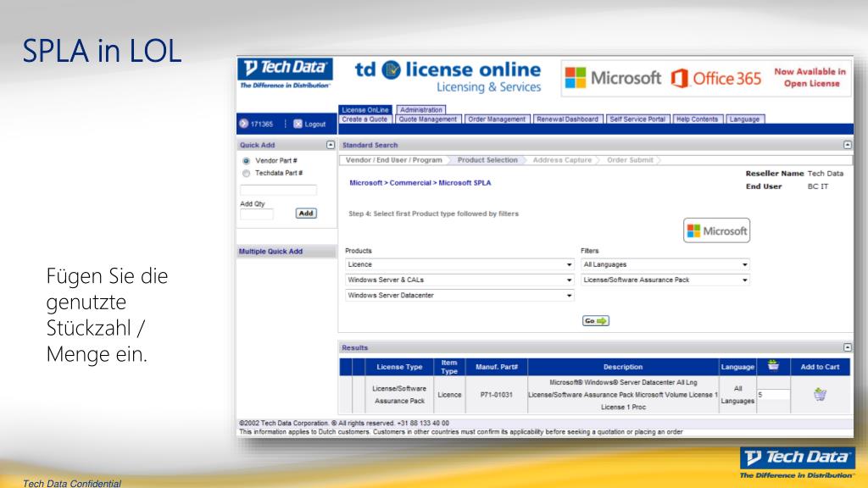868x488 pixels.
Task: Open the All Languages filter dropdown
Action: 665,264
